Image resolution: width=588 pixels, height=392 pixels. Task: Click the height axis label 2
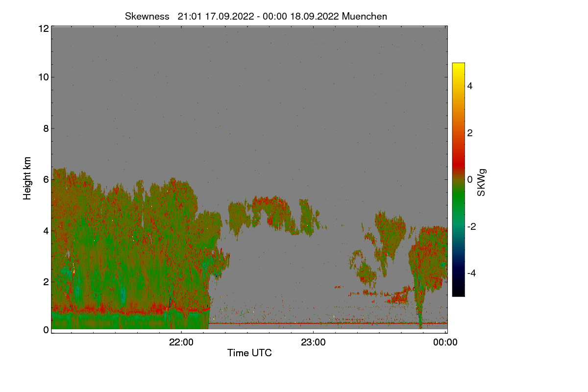tap(46, 281)
